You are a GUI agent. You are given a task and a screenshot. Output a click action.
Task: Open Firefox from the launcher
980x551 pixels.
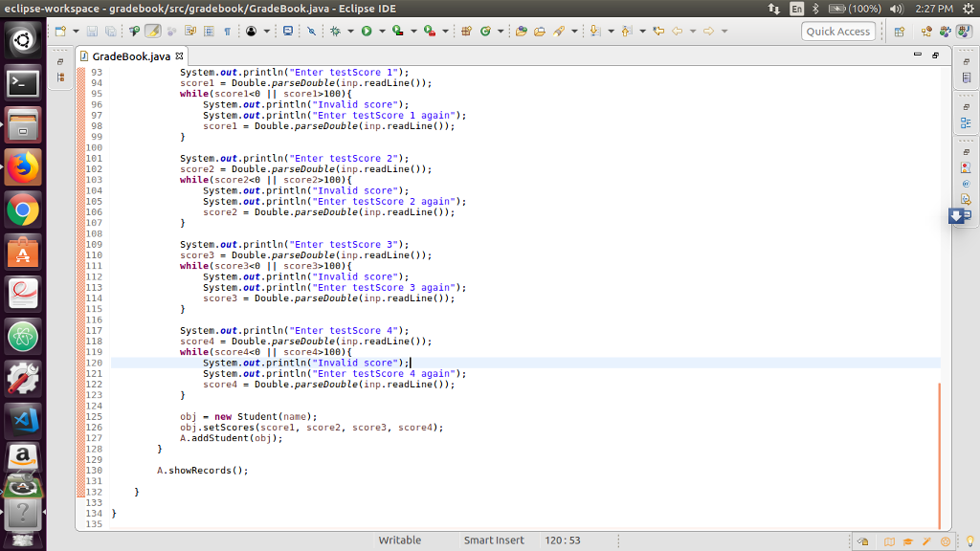click(x=23, y=167)
